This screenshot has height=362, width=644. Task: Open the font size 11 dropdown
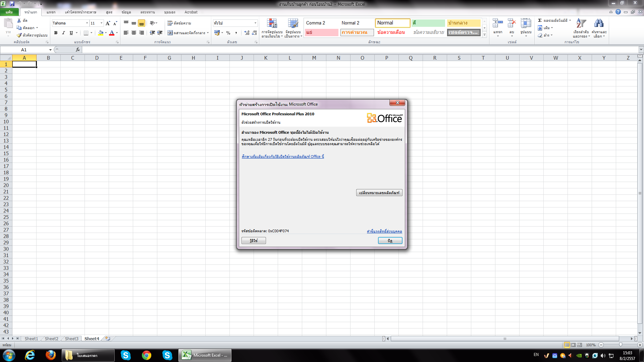[101, 23]
